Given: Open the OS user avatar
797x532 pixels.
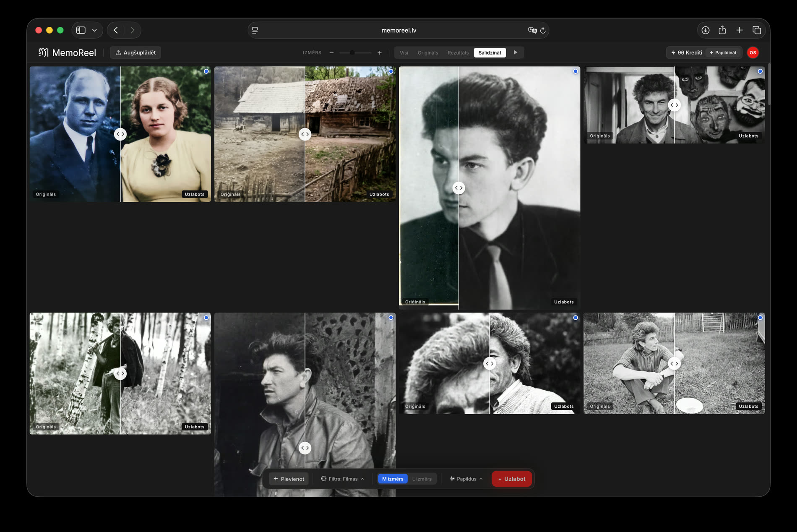Looking at the screenshot, I should [753, 52].
